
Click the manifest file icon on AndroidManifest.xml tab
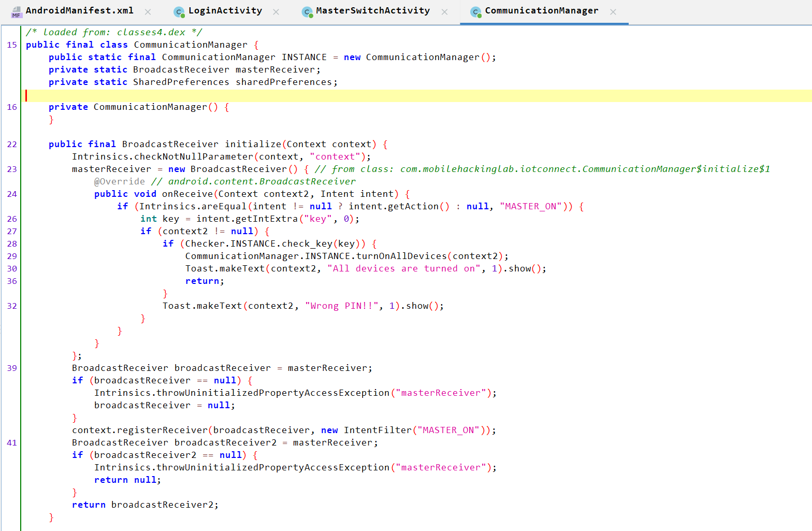tap(17, 12)
